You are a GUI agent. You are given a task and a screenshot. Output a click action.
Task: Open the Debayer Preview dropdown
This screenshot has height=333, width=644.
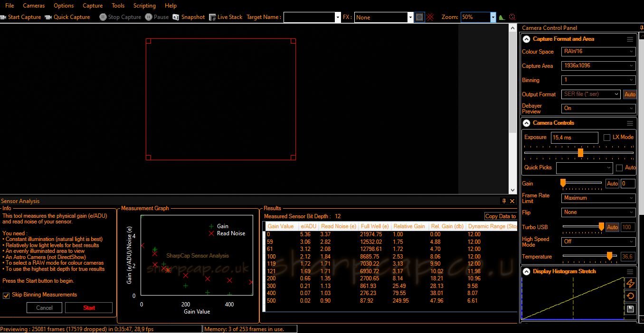coord(598,109)
